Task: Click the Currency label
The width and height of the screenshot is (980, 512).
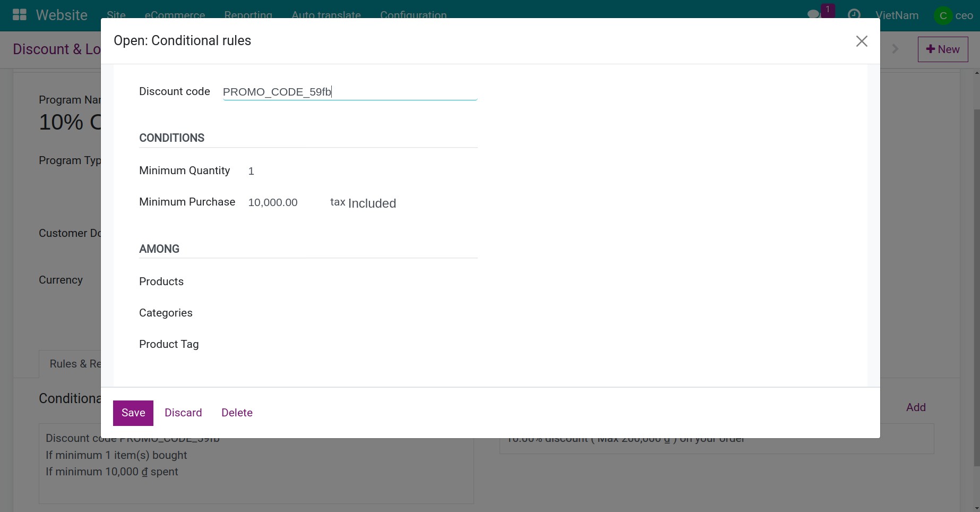Action: coord(61,280)
